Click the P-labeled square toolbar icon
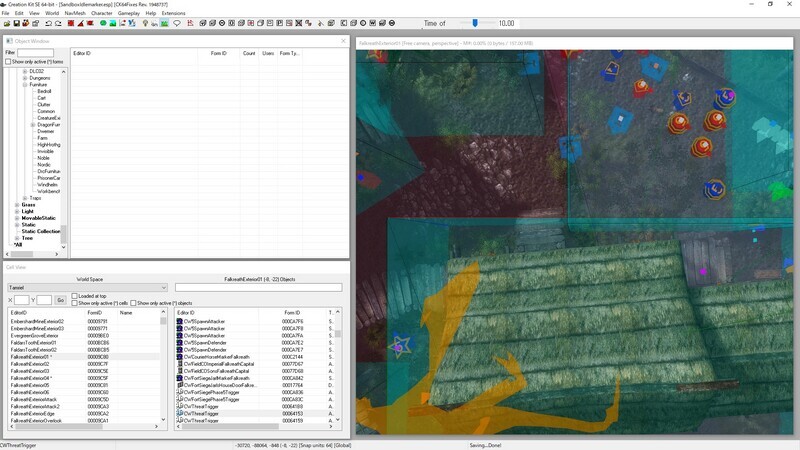 [280, 23]
